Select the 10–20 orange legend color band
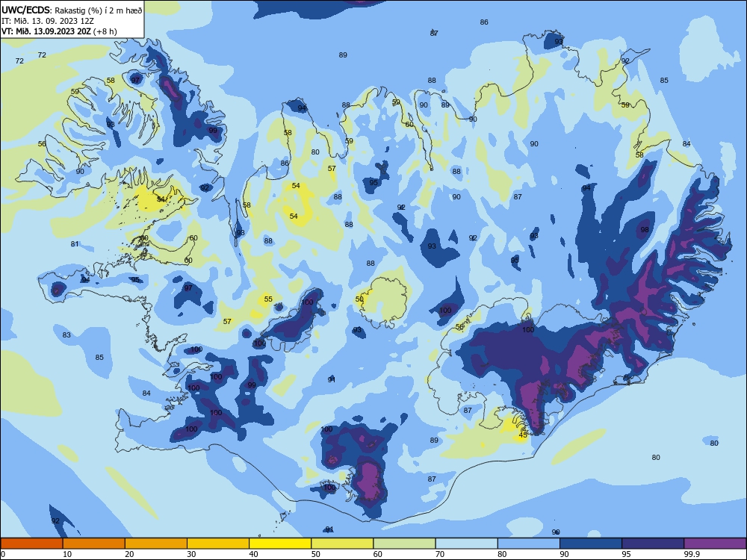 point(94,544)
